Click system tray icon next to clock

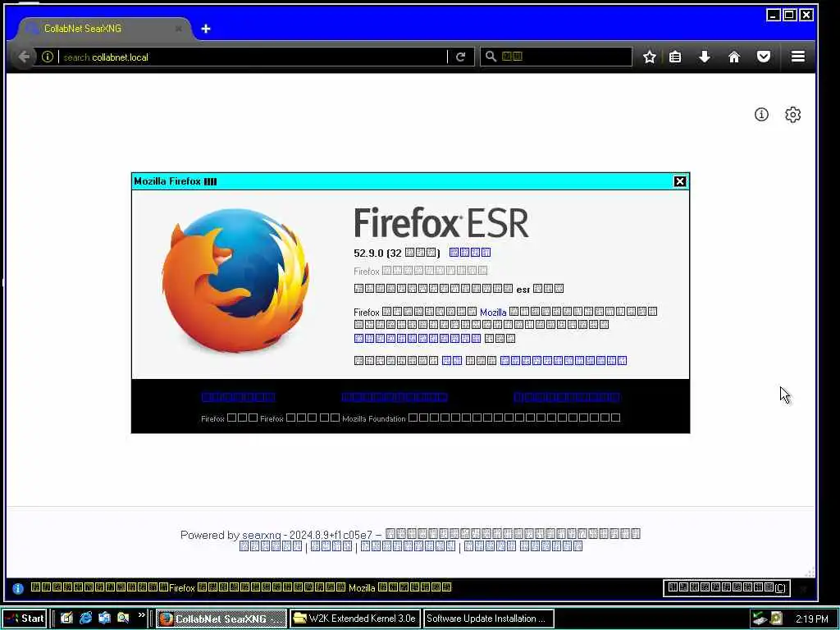point(776,619)
